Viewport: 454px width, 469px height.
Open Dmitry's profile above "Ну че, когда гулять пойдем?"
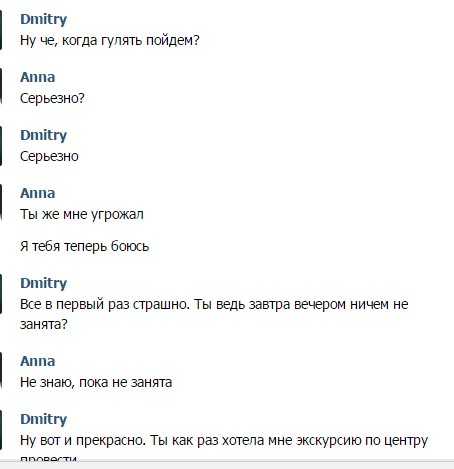[x=43, y=19]
